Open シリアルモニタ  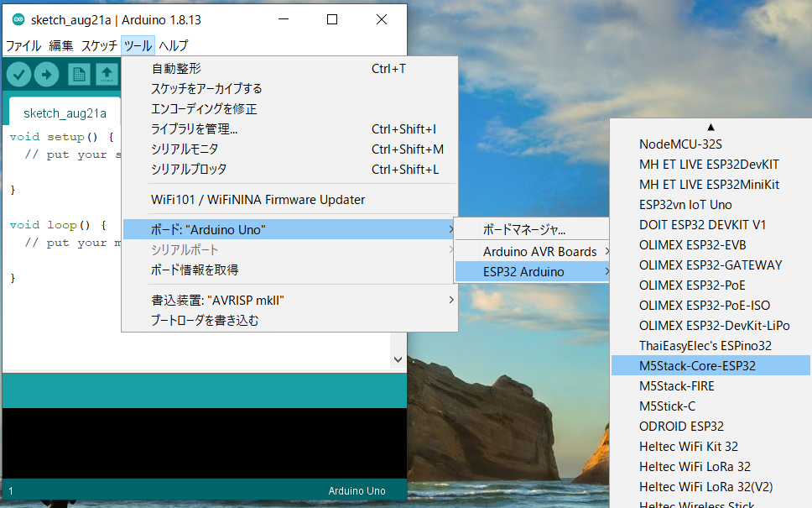(290, 149)
